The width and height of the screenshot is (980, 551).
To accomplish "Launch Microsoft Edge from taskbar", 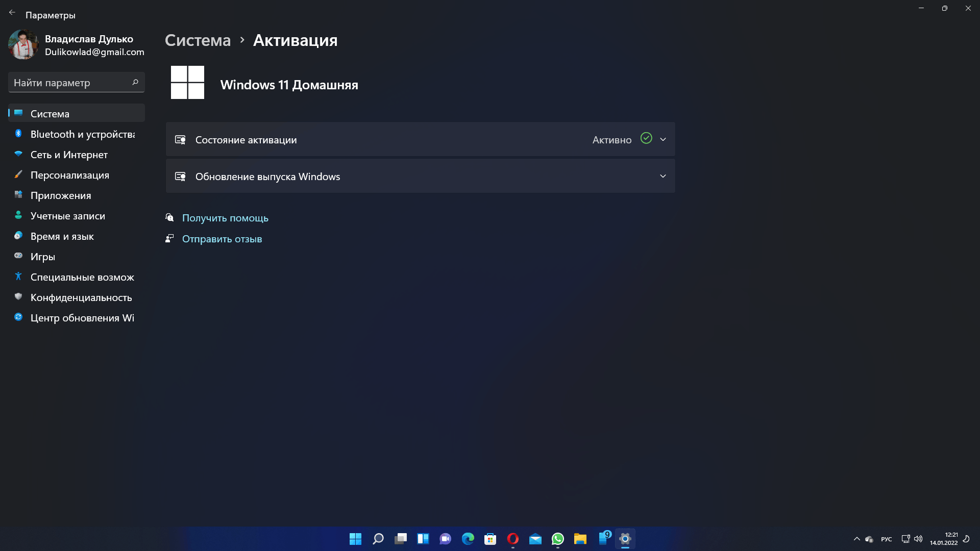I will click(x=468, y=539).
